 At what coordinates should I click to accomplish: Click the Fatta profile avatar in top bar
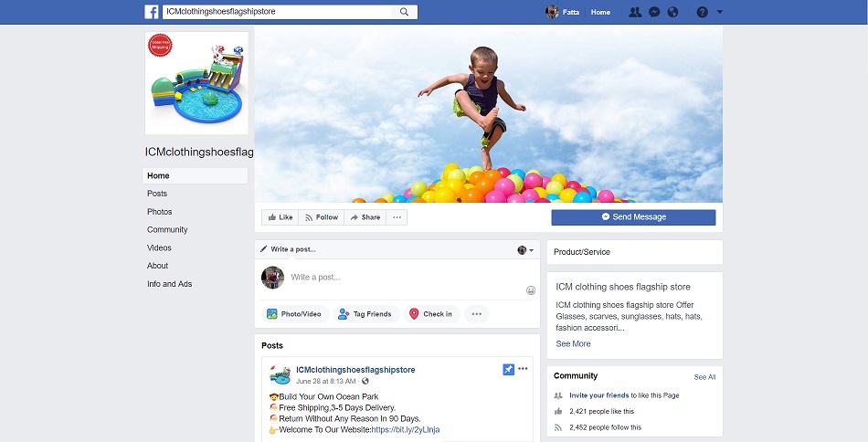click(x=552, y=12)
